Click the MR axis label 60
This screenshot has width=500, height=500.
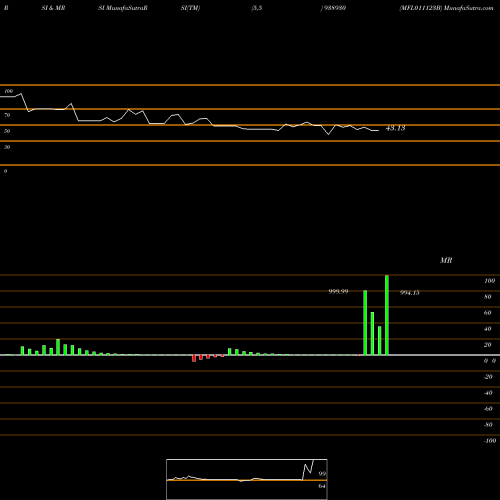tap(488, 313)
